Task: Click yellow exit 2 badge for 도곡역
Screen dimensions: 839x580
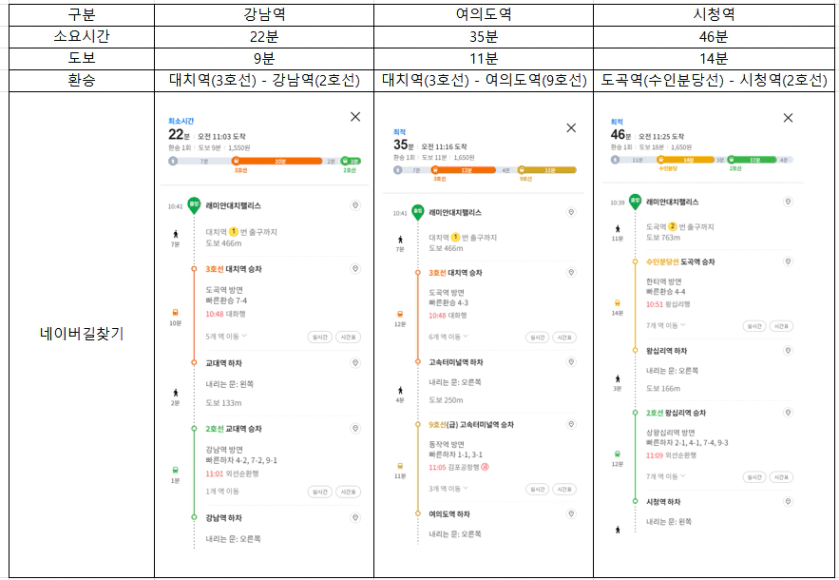Action: tap(673, 226)
